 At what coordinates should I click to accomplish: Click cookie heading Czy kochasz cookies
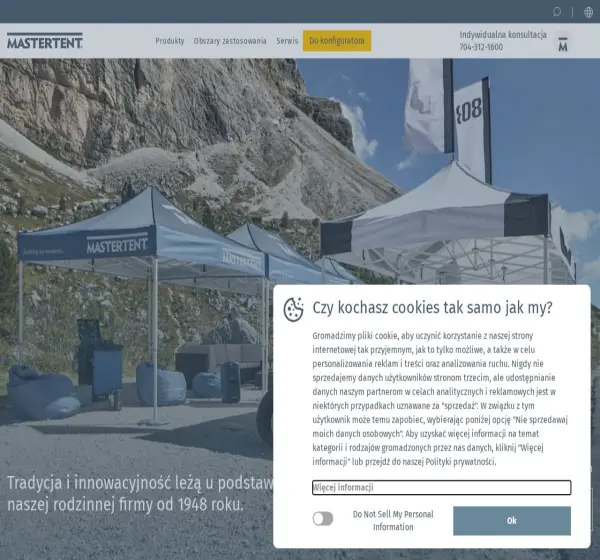(x=432, y=307)
